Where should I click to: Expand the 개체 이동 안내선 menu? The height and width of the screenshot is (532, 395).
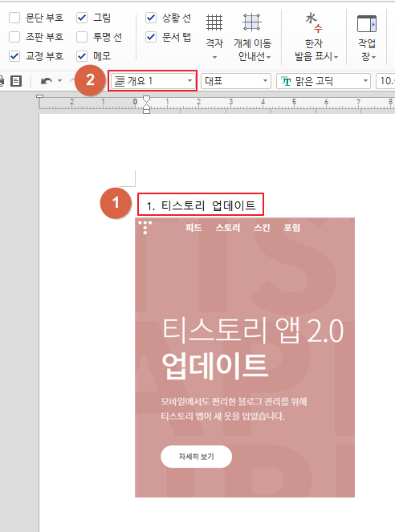[268, 57]
